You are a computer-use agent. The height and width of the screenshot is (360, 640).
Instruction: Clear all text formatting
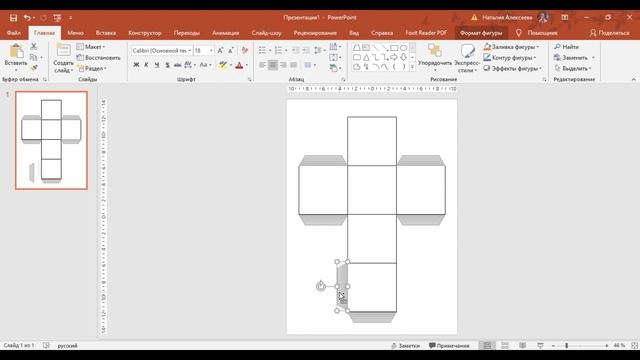pos(244,51)
